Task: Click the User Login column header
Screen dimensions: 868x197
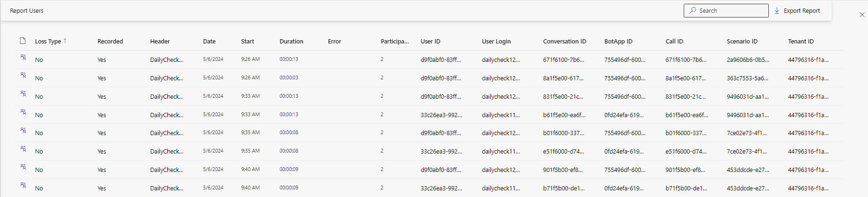Action: click(x=496, y=42)
